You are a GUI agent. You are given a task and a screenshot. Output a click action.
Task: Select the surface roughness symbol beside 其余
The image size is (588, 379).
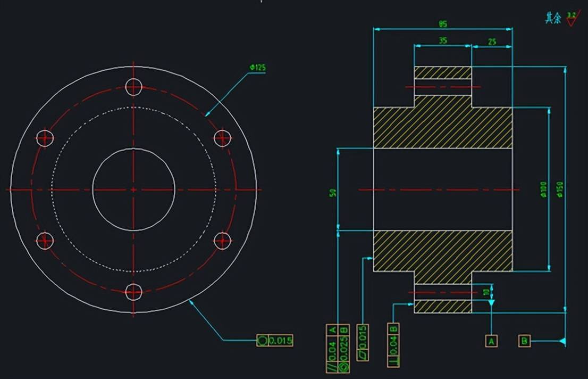571,19
